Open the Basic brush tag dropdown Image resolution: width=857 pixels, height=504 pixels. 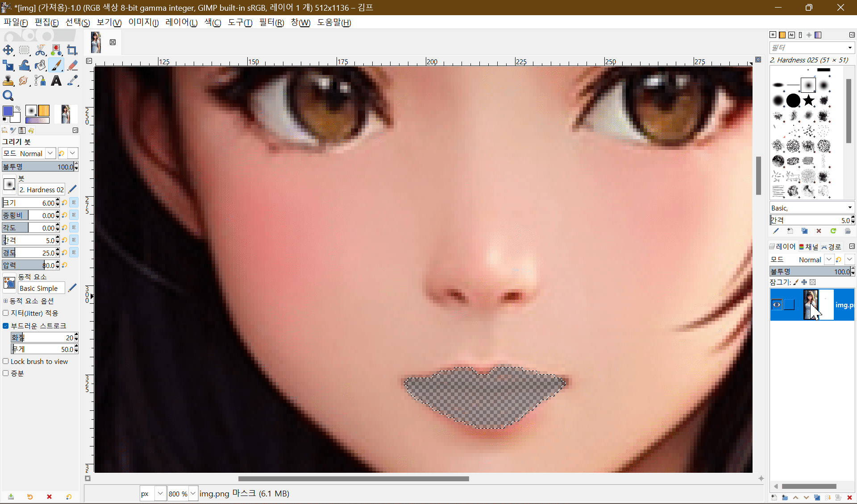[850, 208]
